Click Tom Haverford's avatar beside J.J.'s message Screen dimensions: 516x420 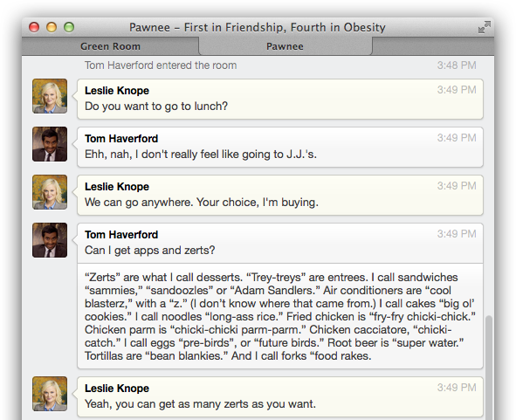[50, 144]
